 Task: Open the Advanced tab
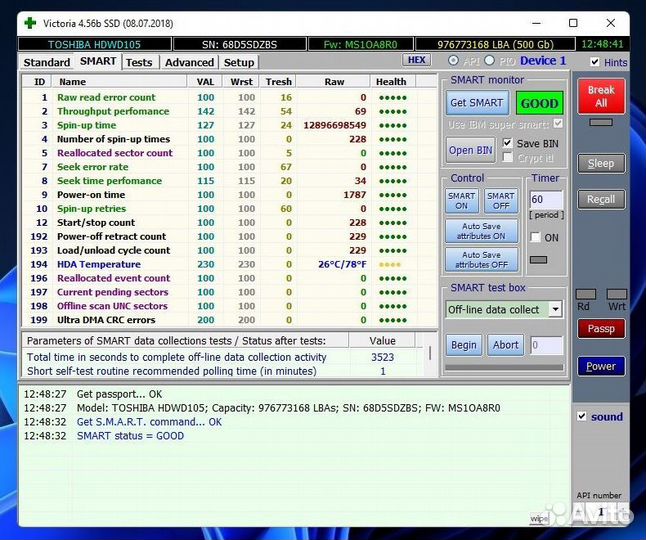coord(189,62)
